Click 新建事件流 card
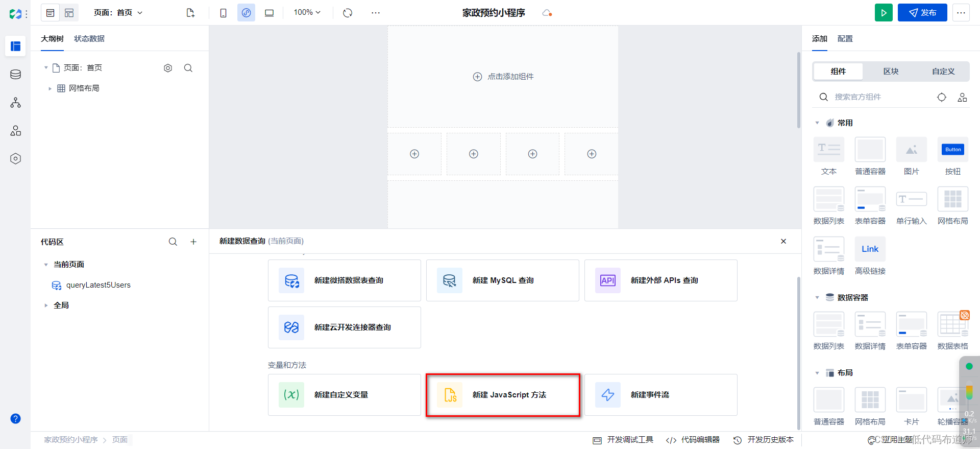Screen dimensions: 980x449 (x=661, y=395)
